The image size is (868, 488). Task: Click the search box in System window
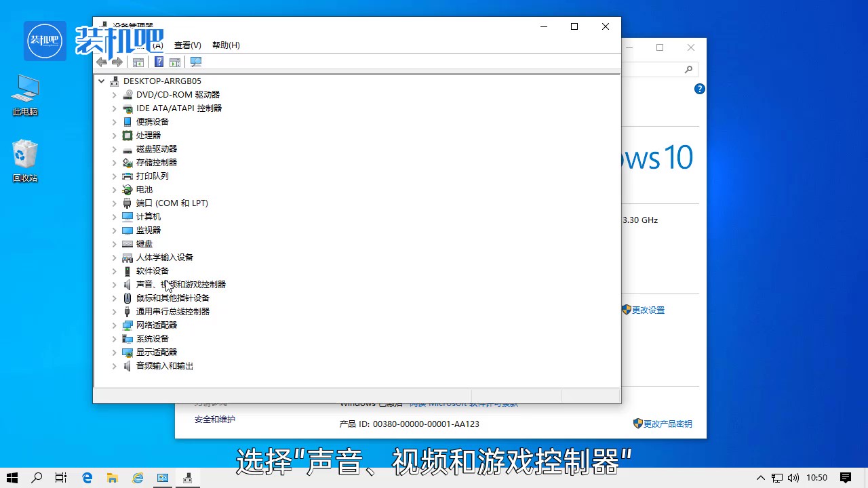tap(654, 69)
